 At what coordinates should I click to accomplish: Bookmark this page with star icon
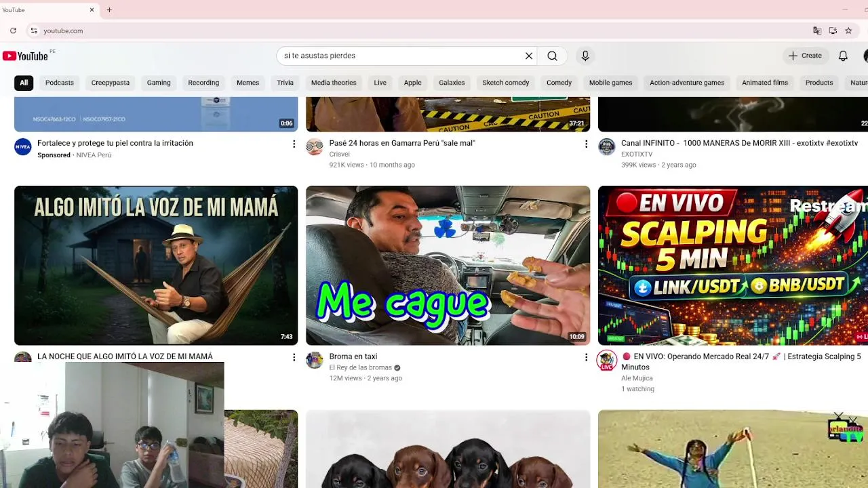(848, 30)
